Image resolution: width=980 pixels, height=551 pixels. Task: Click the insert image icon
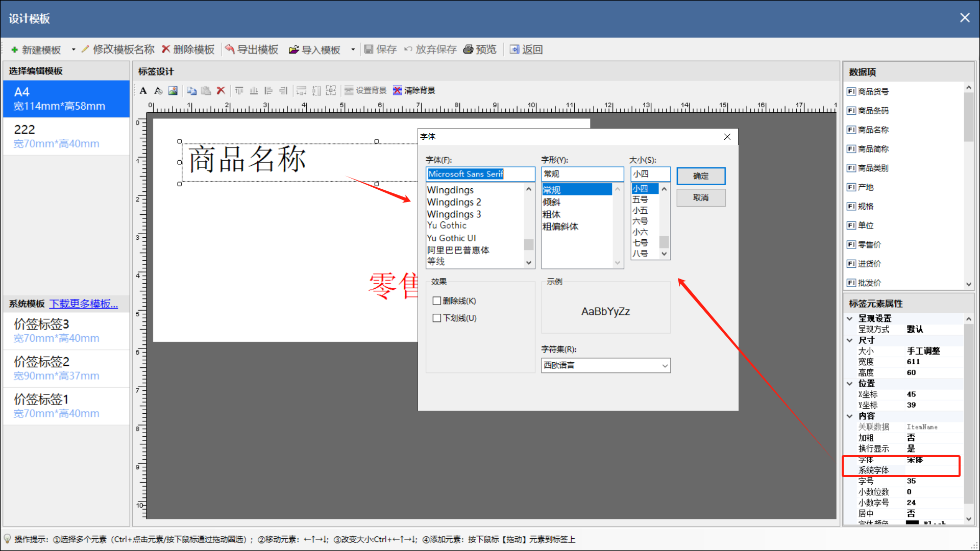(x=173, y=90)
